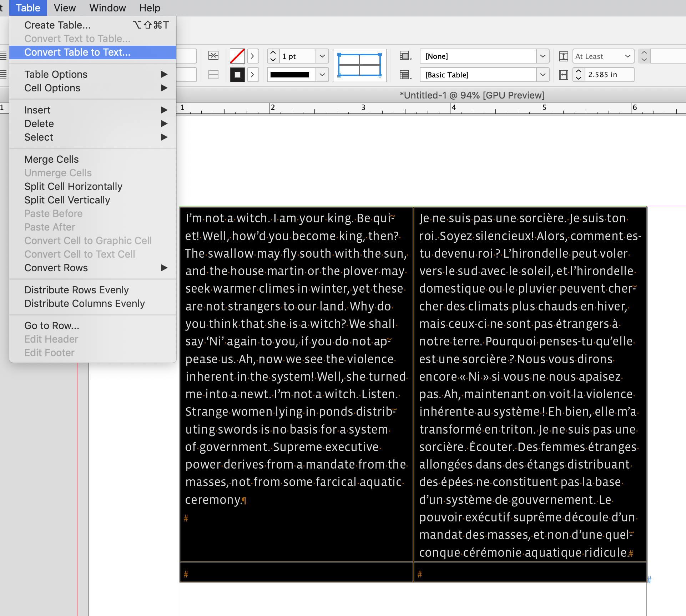Open the View menu
This screenshot has width=686, height=616.
coord(64,7)
